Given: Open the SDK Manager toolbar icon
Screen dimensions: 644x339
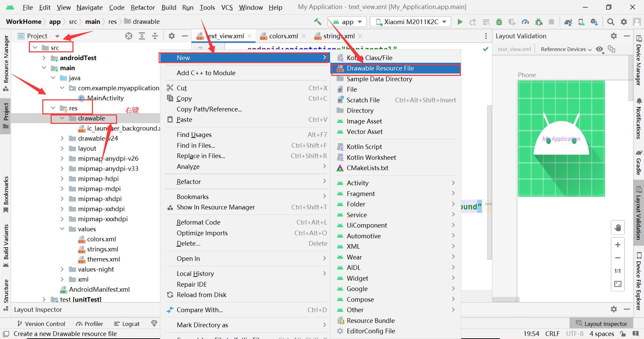Looking at the screenshot, I should pyautogui.click(x=594, y=22).
